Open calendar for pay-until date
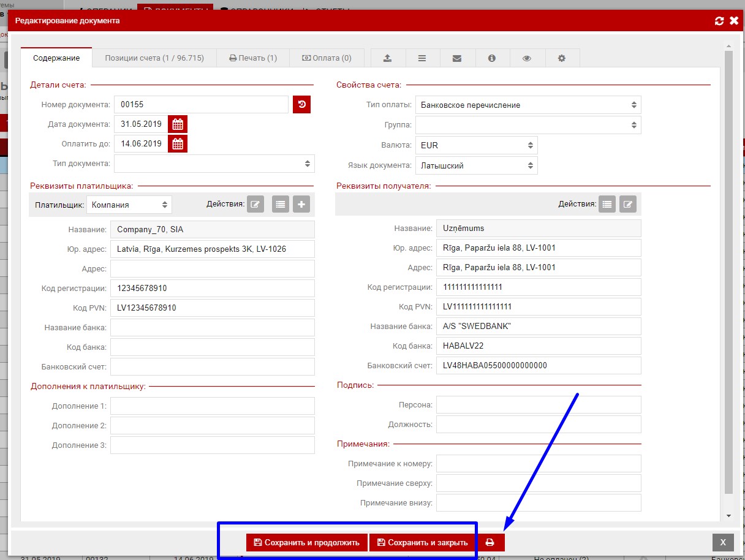 click(177, 144)
